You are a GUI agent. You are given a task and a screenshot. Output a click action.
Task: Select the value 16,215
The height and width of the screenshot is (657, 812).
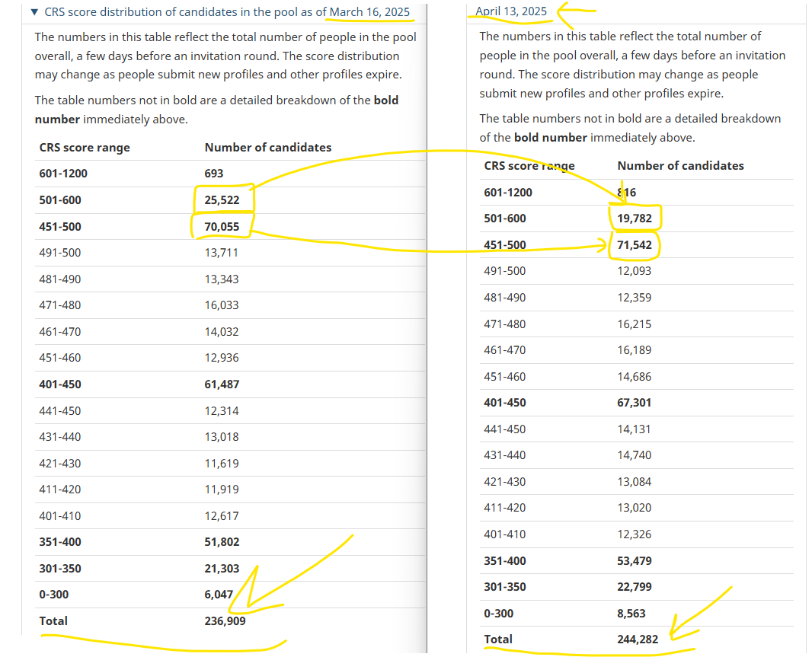(x=634, y=324)
